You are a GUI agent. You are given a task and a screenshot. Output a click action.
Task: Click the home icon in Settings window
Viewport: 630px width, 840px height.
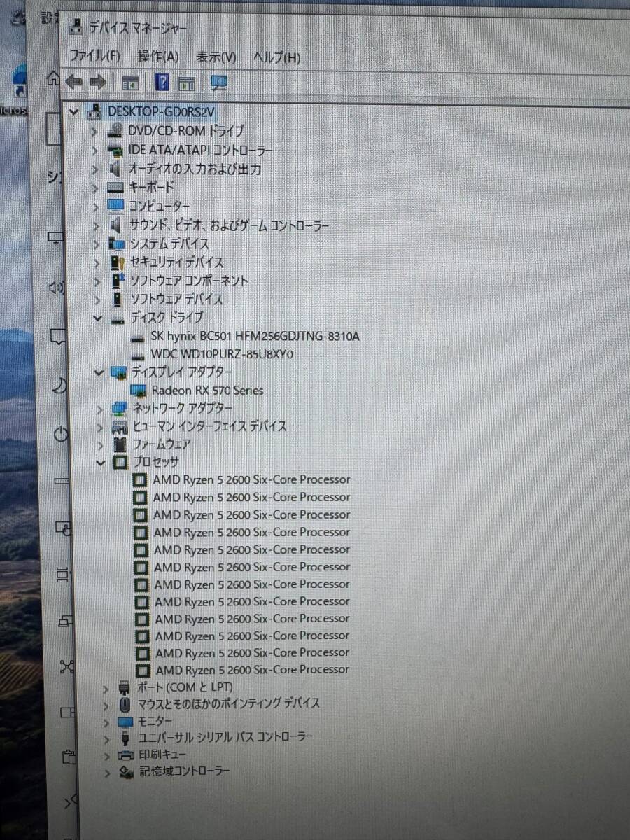(x=53, y=78)
